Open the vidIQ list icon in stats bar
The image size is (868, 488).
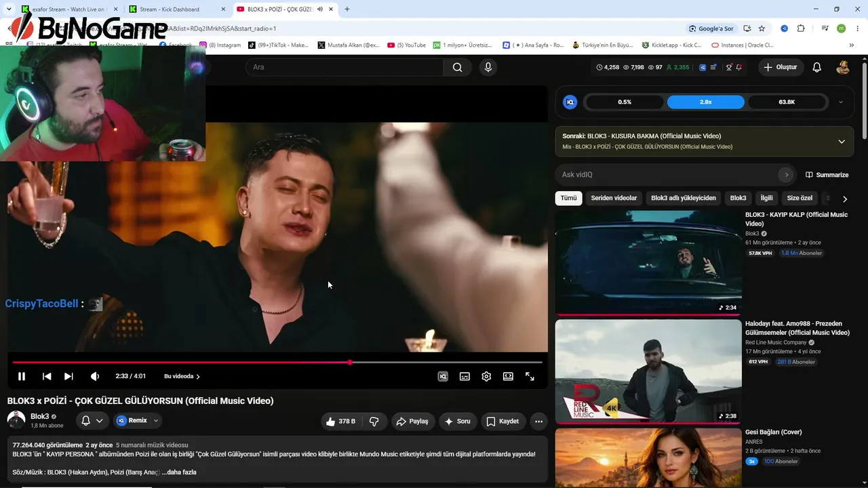click(x=713, y=67)
